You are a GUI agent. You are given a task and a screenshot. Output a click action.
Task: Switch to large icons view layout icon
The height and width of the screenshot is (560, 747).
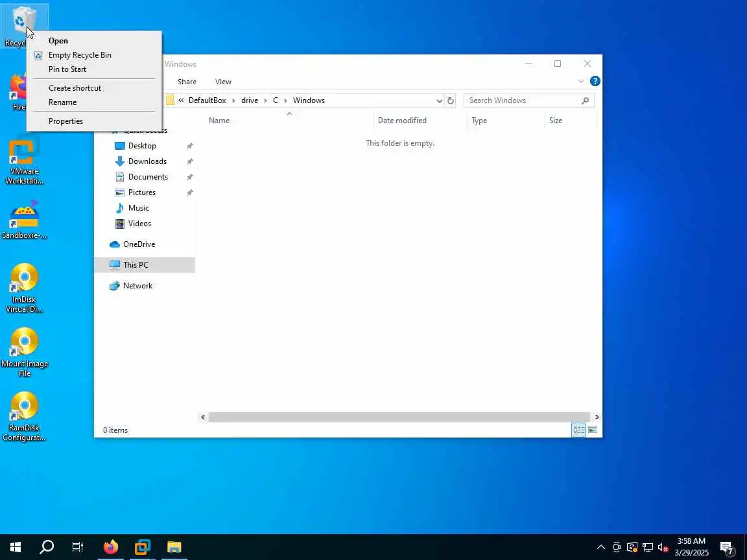(592, 430)
